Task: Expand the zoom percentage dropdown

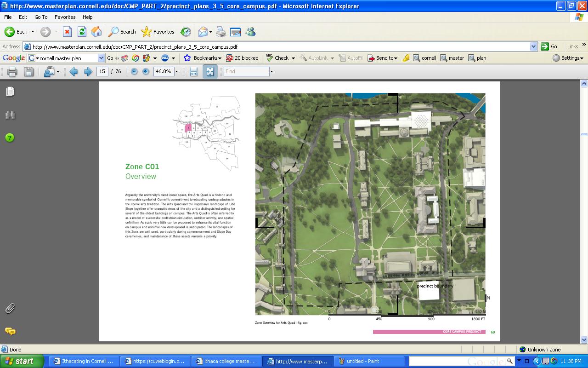Action: (176, 72)
